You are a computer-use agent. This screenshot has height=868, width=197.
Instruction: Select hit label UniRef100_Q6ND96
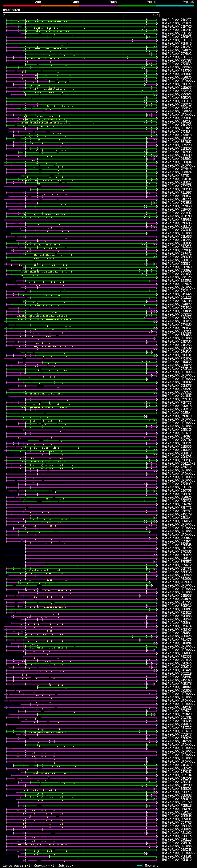[177, 653]
